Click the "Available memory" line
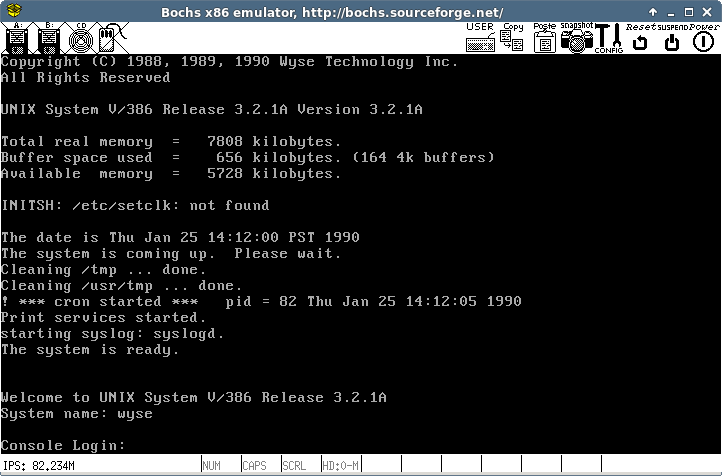 [x=171, y=174]
